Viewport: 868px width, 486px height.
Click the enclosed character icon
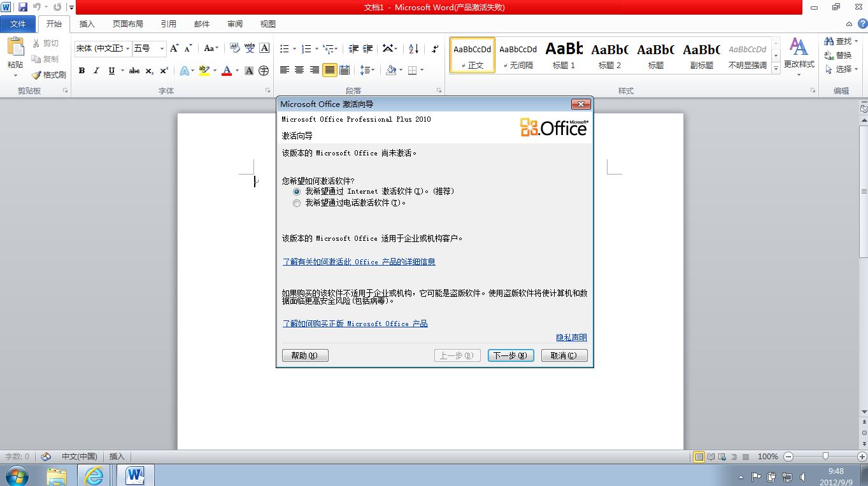[264, 71]
